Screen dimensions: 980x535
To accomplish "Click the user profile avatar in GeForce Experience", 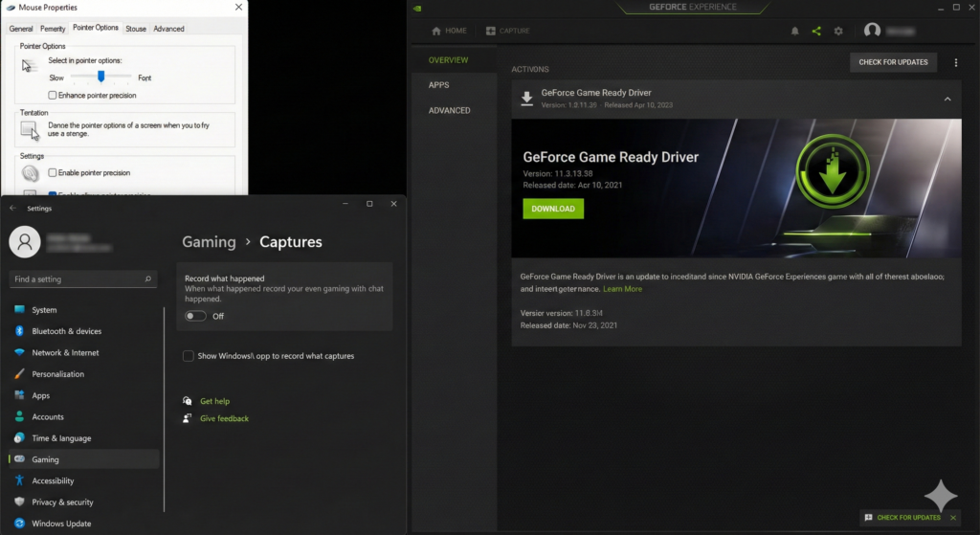I will (872, 31).
